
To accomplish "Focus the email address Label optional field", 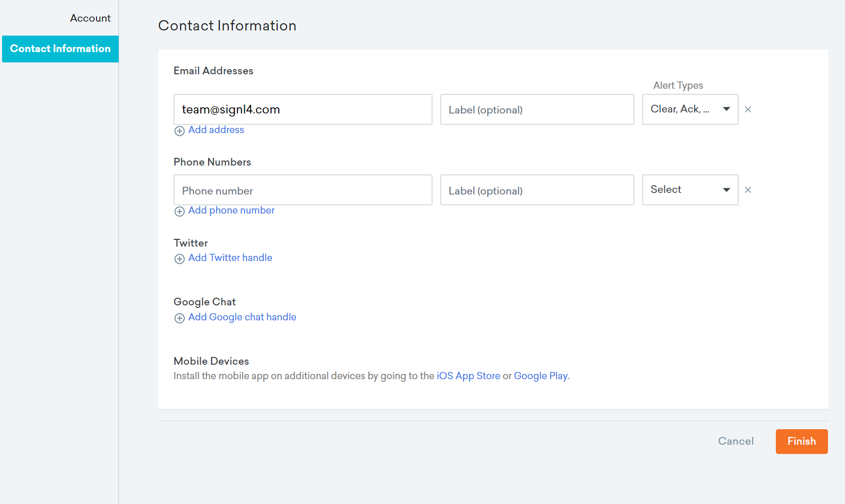I will (537, 109).
